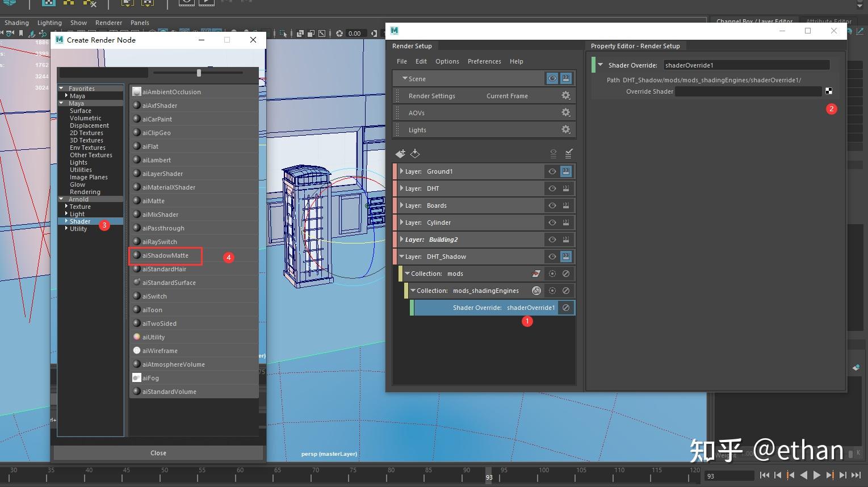This screenshot has width=868, height=487.
Task: Collapse the mods collection
Action: [x=407, y=273]
